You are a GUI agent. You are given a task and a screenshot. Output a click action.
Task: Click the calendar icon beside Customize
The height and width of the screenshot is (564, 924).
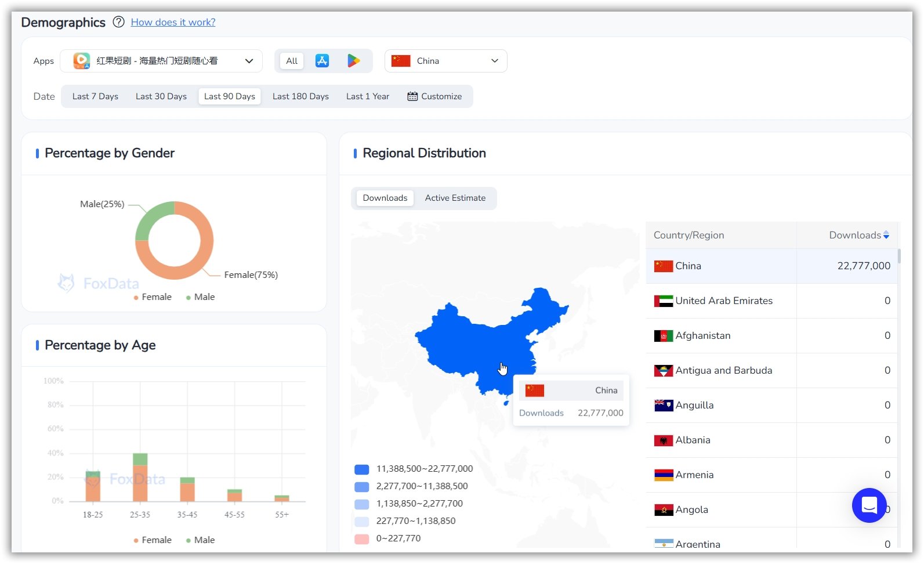coord(412,96)
